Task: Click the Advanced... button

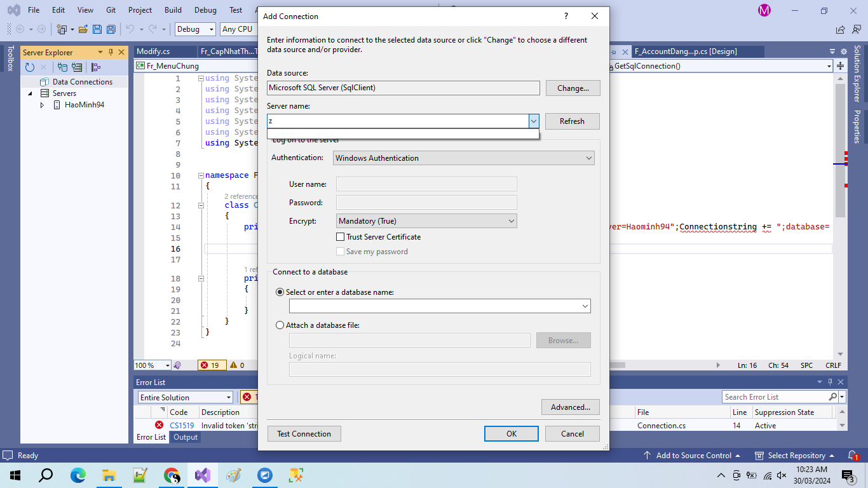Action: (571, 407)
